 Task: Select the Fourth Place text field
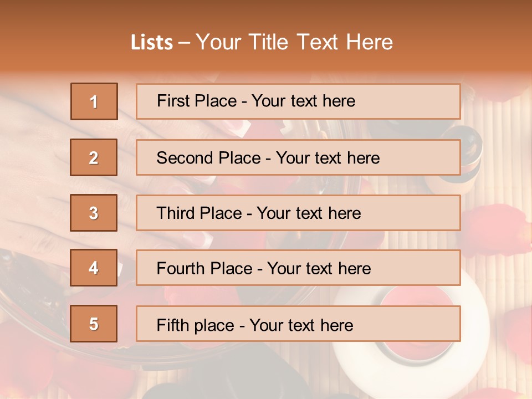click(298, 268)
